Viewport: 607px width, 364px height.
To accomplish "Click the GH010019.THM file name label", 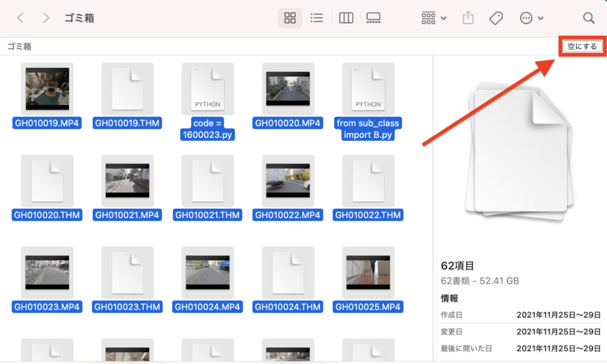I will pos(127,123).
